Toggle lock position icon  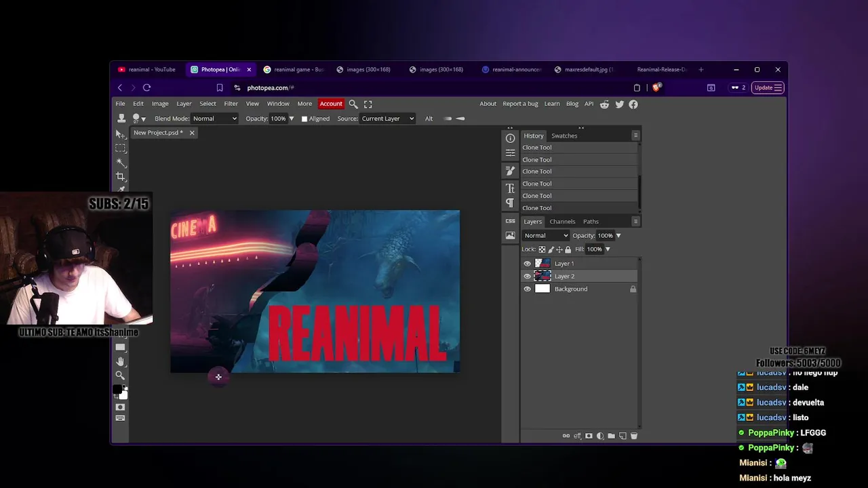559,249
